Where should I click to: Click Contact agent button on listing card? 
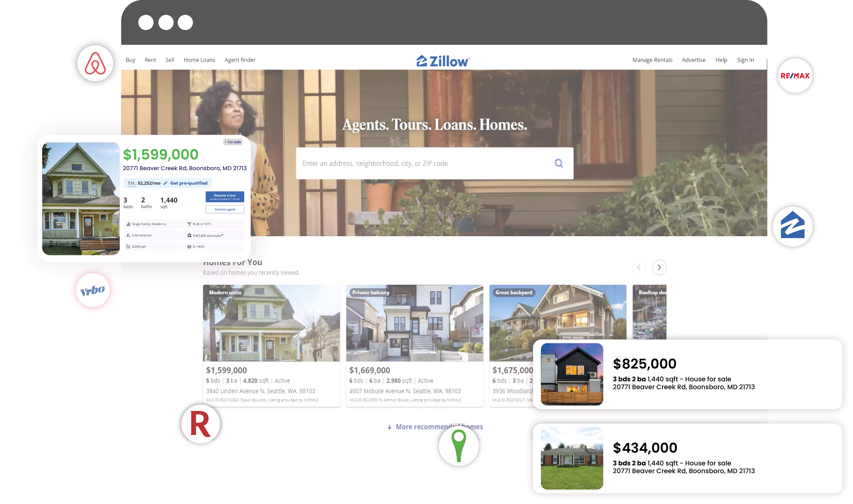coord(224,209)
